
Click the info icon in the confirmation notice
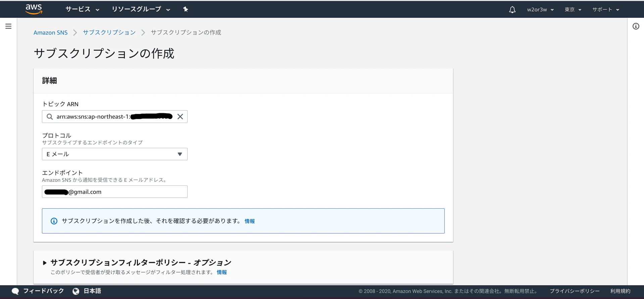(x=54, y=221)
